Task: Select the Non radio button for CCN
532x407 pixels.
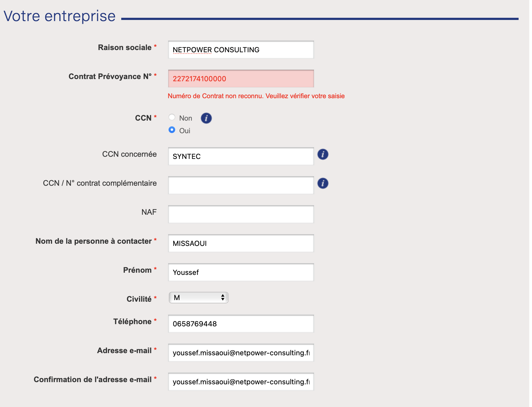Action: (172, 117)
